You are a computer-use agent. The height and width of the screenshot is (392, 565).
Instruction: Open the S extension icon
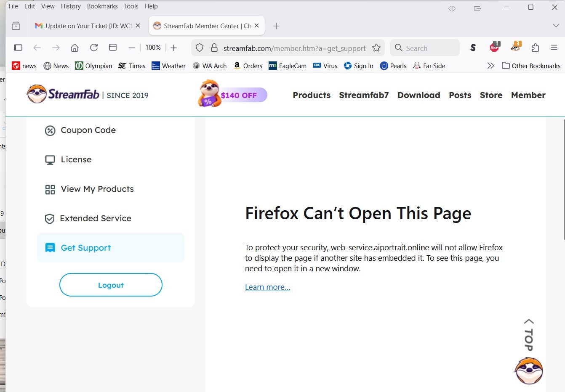[473, 48]
